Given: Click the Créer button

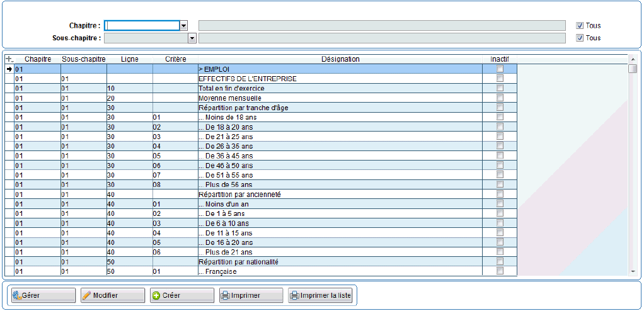Looking at the screenshot, I should point(182,295).
